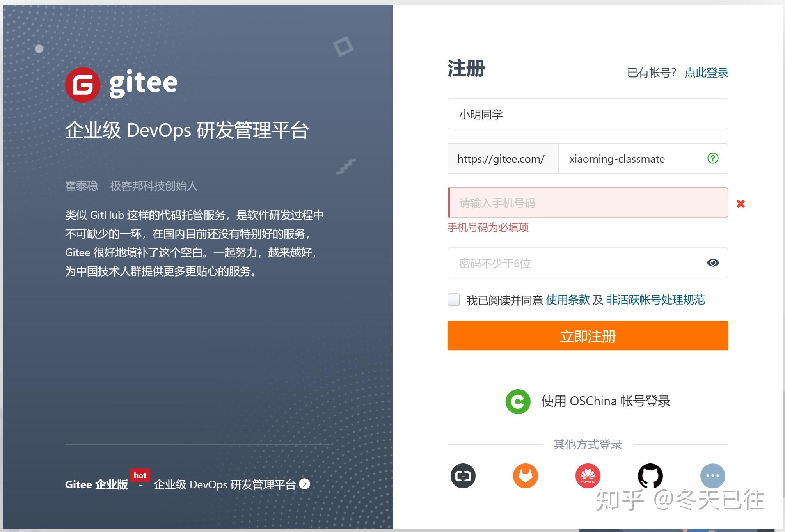This screenshot has height=532, width=785.
Task: Click the 点此登录 login link
Action: click(x=706, y=73)
